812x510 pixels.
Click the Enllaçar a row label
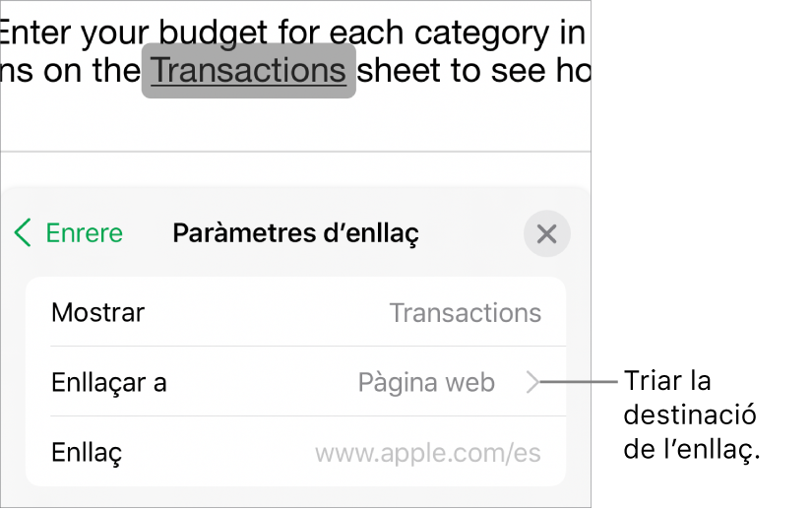pyautogui.click(x=109, y=382)
